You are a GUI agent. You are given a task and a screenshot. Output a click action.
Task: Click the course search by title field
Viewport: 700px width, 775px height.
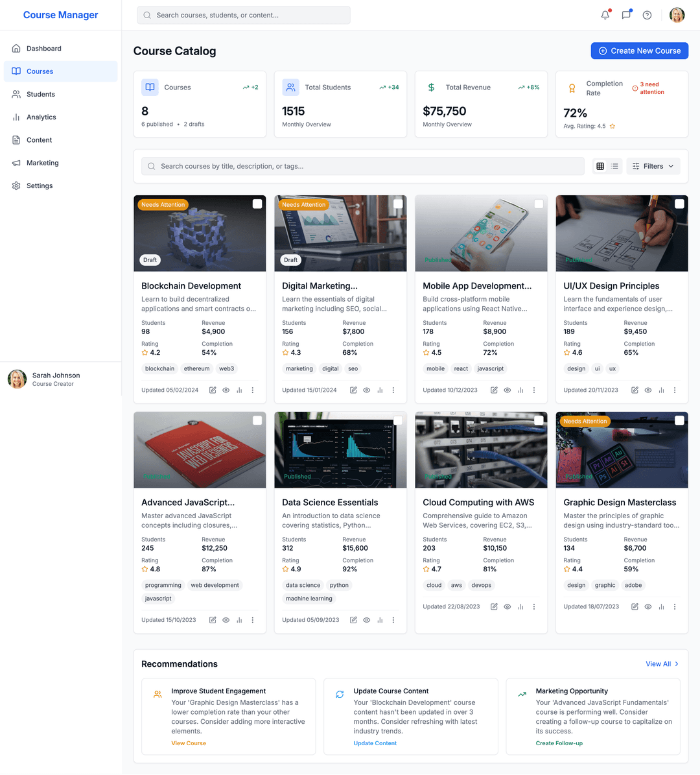tap(363, 167)
